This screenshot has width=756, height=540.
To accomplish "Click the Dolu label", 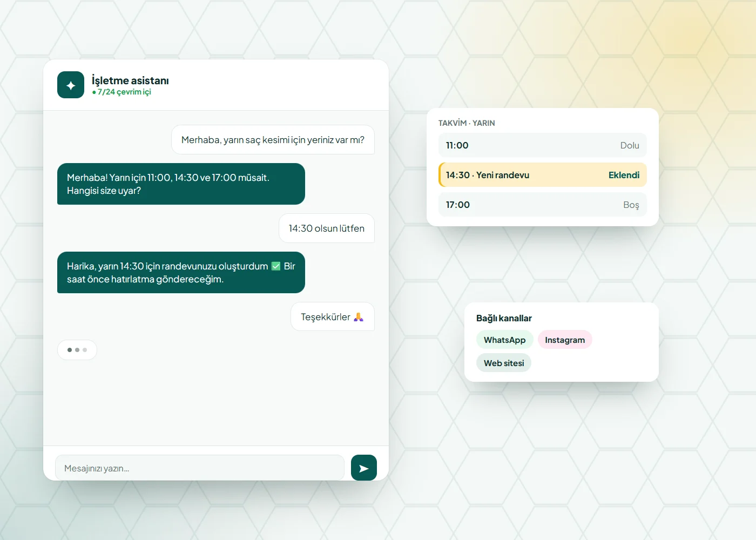I will (630, 145).
